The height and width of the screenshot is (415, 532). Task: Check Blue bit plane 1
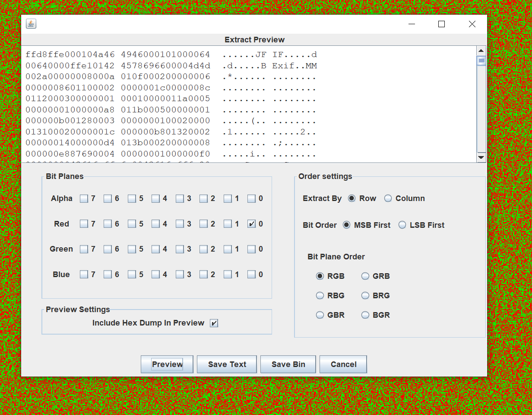228,275
